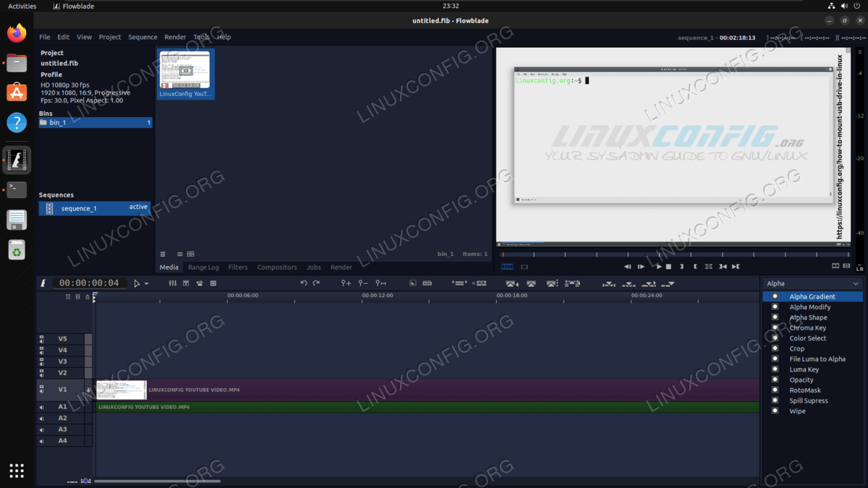Switch to the Range Log tab
868x488 pixels.
203,267
